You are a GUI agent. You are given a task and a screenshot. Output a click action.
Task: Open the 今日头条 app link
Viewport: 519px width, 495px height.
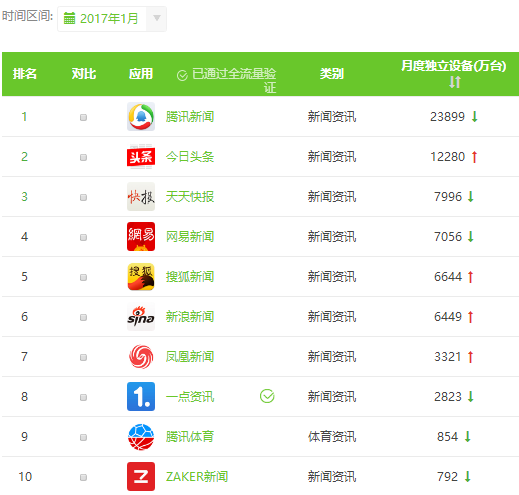[190, 157]
